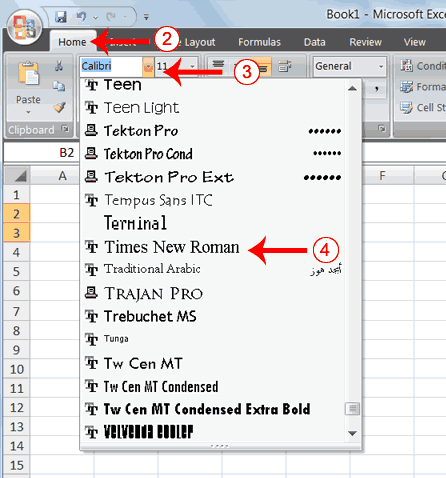Open the View tab

pyautogui.click(x=415, y=42)
